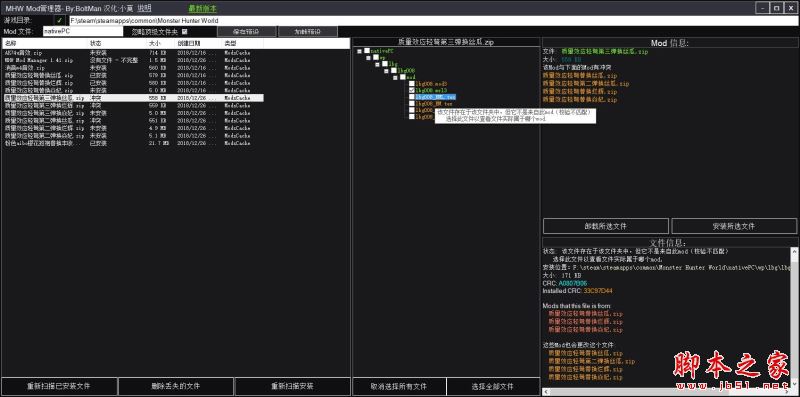Check the mod folder checkbox
Viewport: 800px width, 397px height.
[x=403, y=77]
